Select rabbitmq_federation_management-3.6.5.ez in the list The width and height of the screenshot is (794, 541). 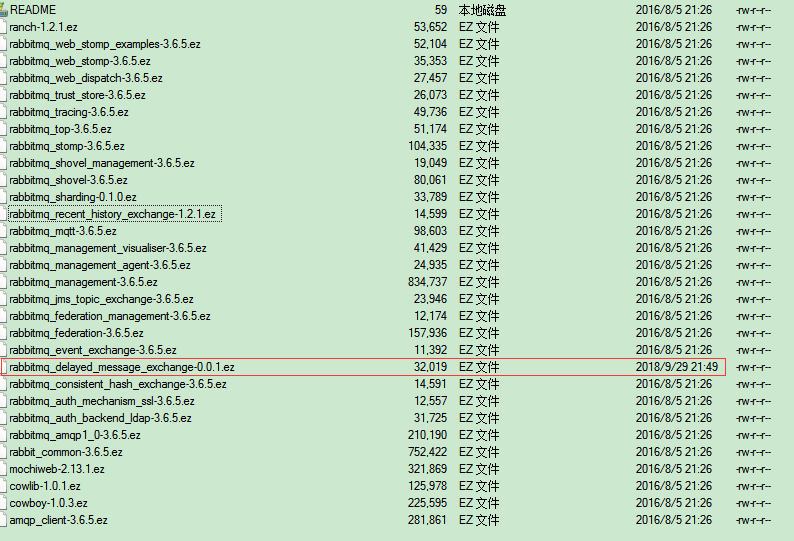tap(110, 316)
